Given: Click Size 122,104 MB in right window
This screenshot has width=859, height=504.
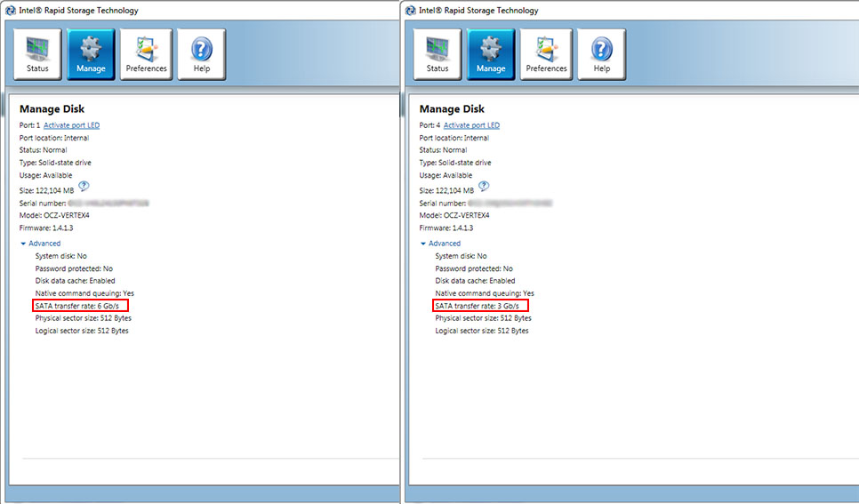Looking at the screenshot, I should [446, 190].
